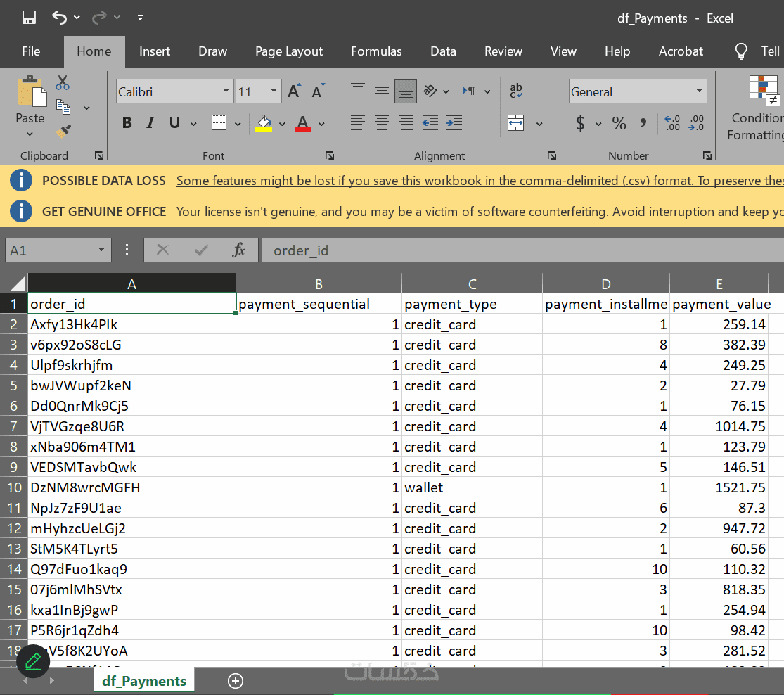Apply yellow fill color
This screenshot has width=784, height=695.
pos(264,123)
